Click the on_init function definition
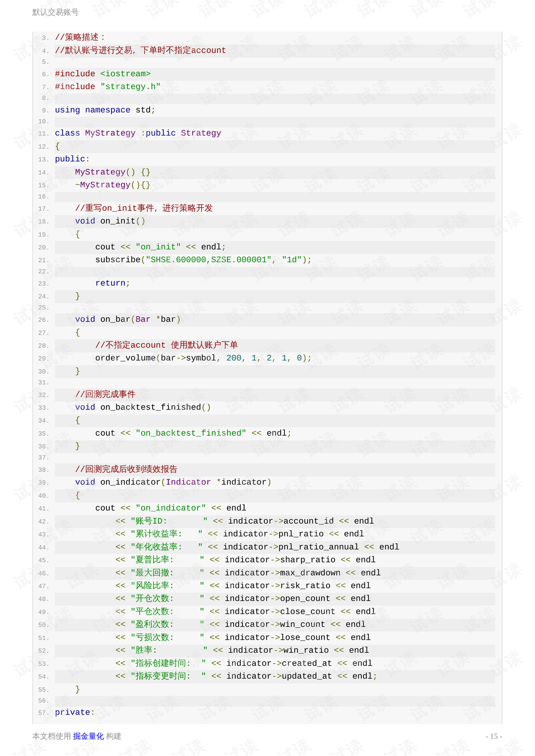This screenshot has height=756, width=535. (109, 221)
